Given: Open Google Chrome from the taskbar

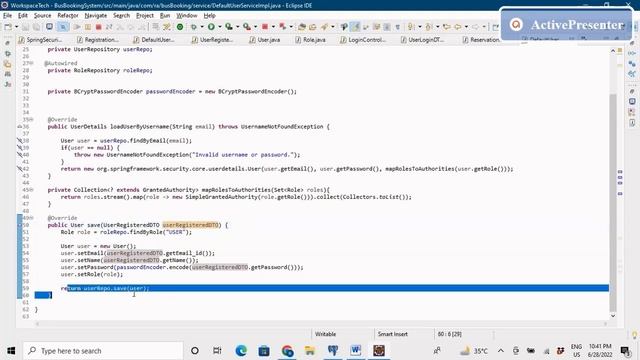Looking at the screenshot, I should (287, 351).
